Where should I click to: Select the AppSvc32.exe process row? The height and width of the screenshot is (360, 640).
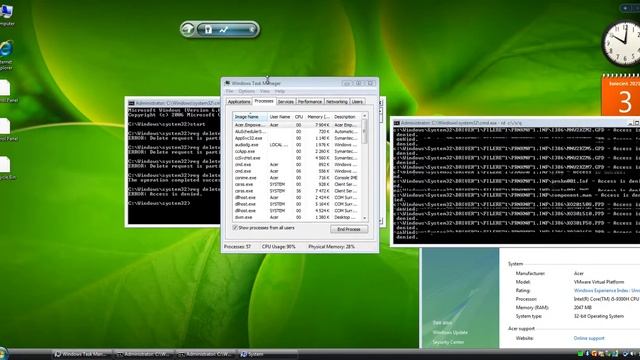tap(297, 138)
